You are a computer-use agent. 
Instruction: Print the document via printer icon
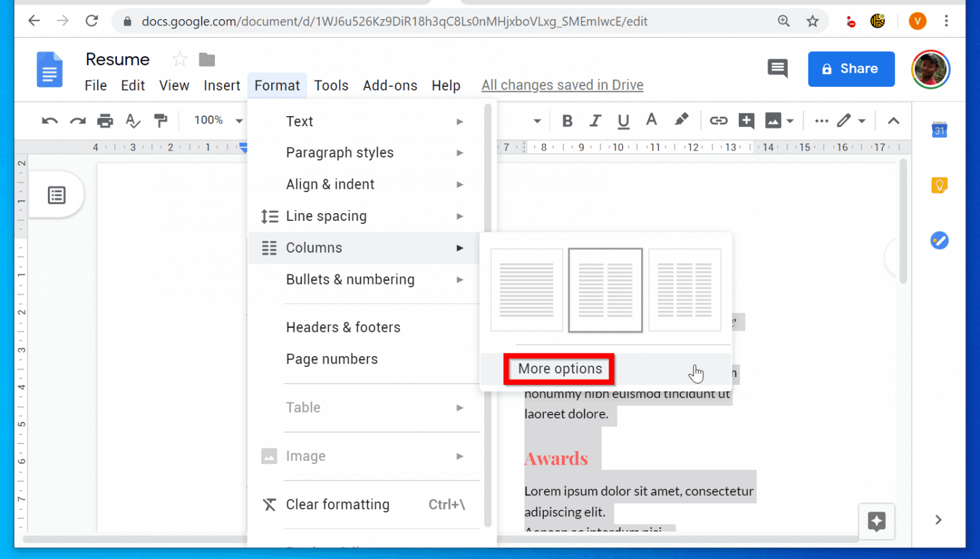[105, 121]
